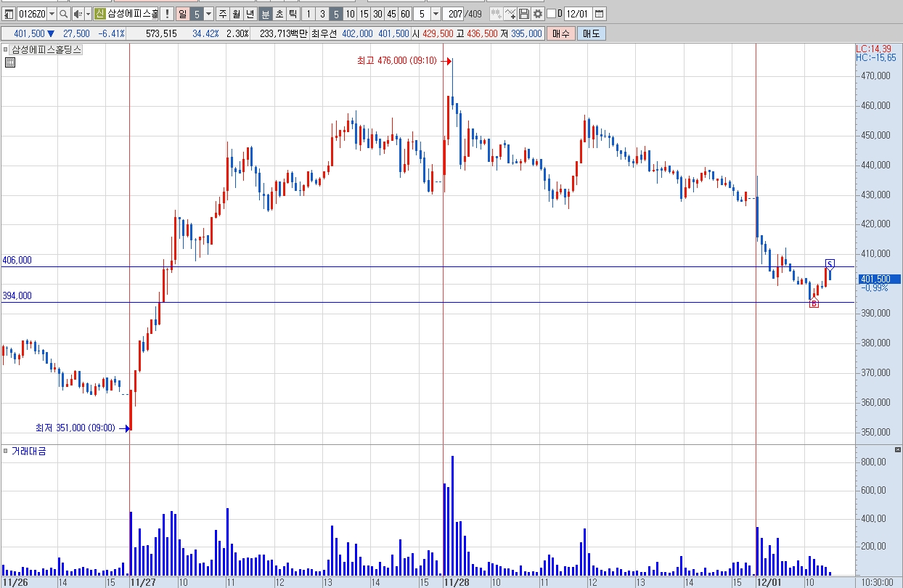The width and height of the screenshot is (903, 588).
Task: Click the 매수 buy button
Action: tap(560, 34)
